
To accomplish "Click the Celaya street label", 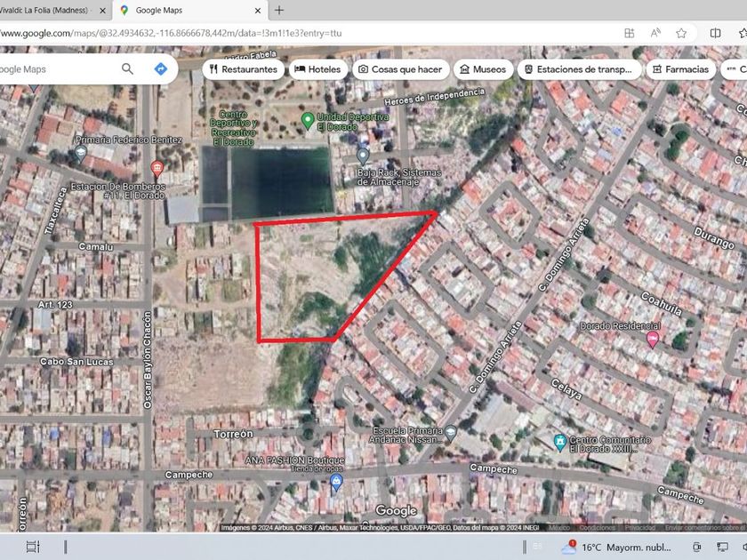I will (566, 389).
